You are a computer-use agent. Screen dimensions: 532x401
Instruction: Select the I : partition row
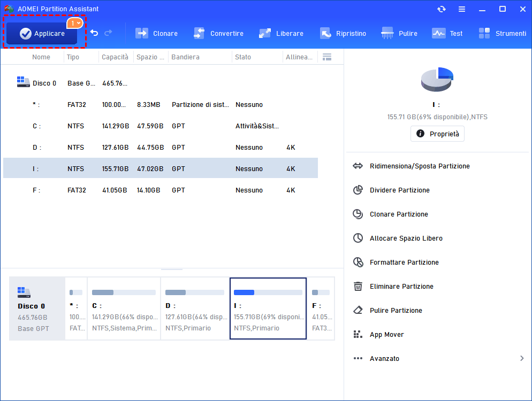pyautogui.click(x=161, y=168)
